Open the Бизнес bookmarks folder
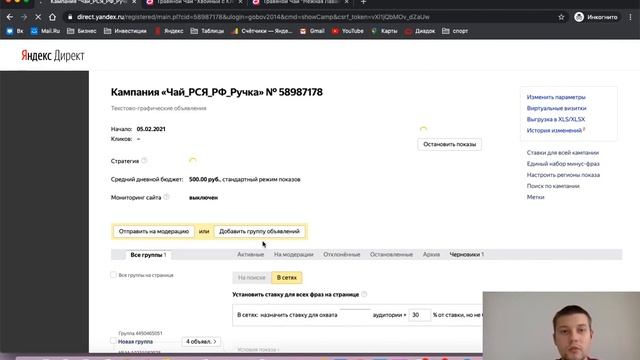This screenshot has width=640, height=360. coord(82,31)
